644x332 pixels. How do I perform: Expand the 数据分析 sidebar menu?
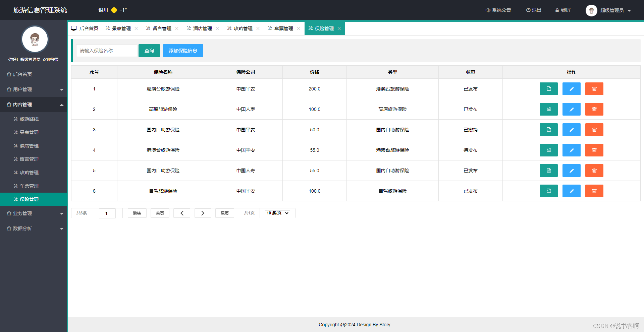click(34, 228)
